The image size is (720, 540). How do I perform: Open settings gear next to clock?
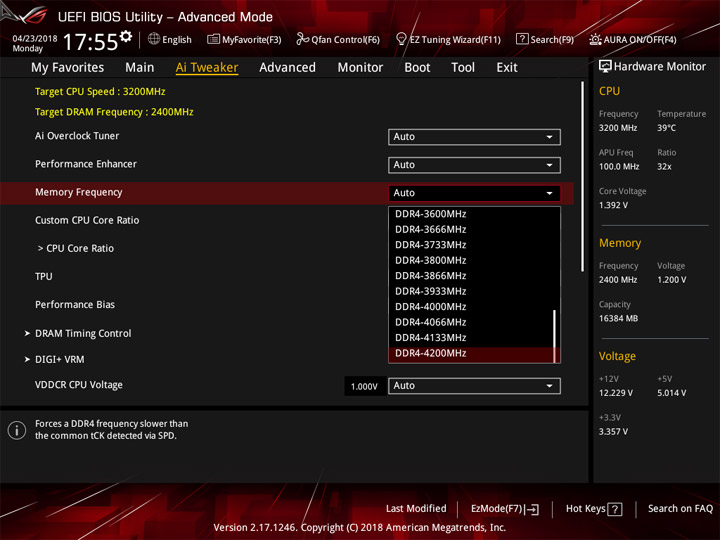coord(126,36)
